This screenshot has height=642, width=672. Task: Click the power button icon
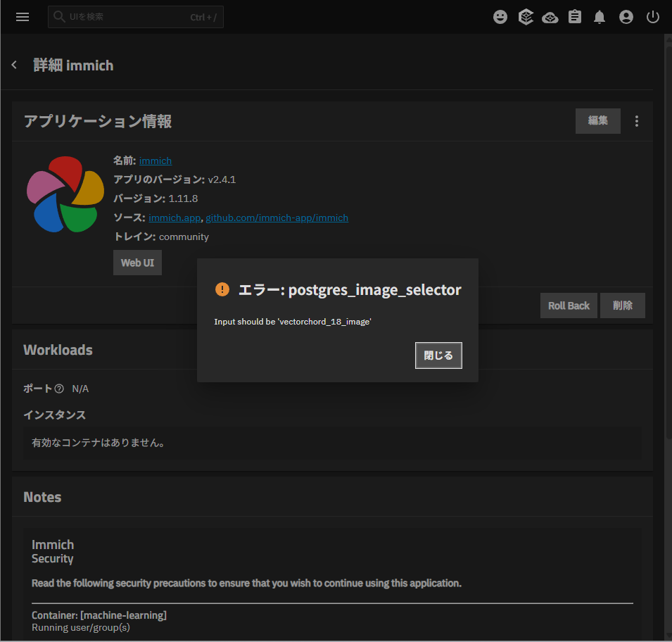coord(652,17)
